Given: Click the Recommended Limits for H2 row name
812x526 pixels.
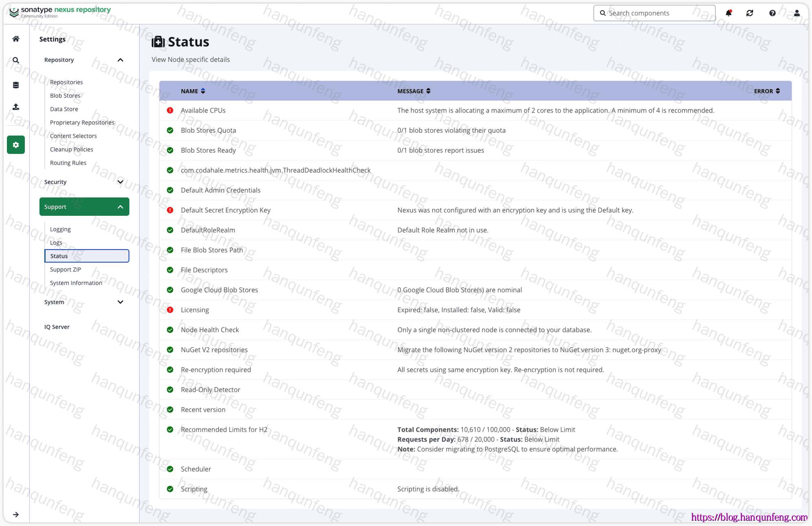Looking at the screenshot, I should point(224,430).
